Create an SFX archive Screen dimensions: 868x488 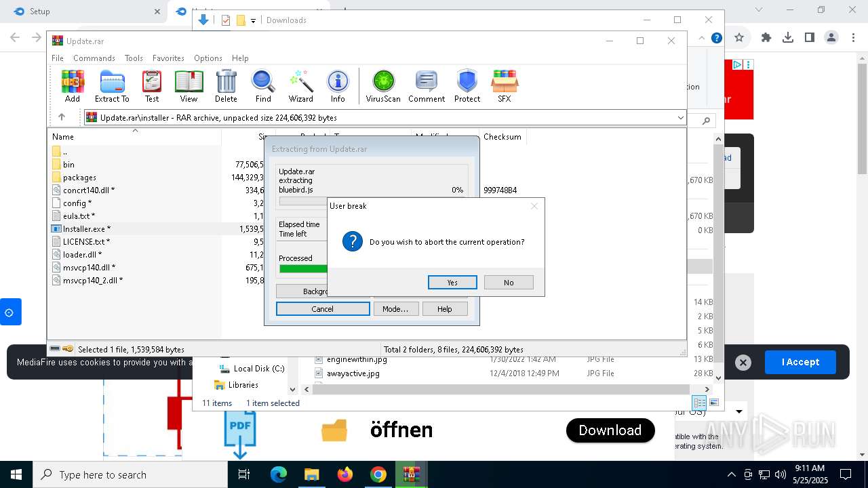(x=504, y=86)
